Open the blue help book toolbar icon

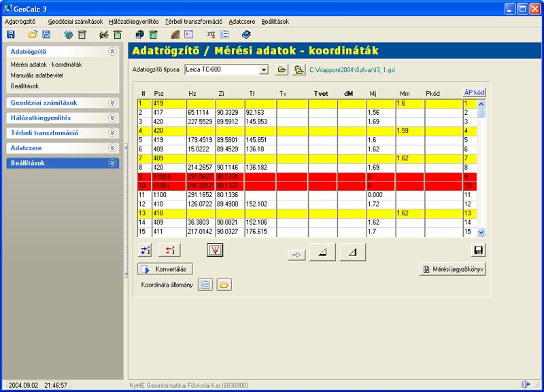coord(246,35)
